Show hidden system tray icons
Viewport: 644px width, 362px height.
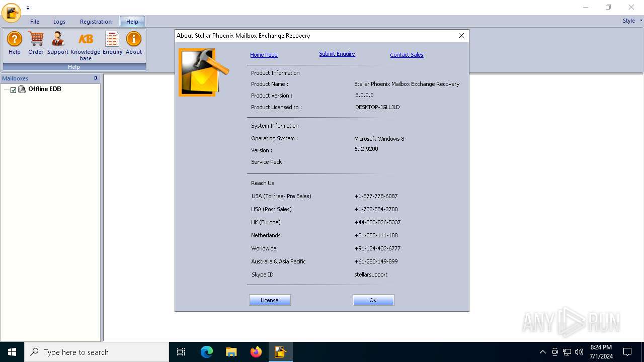542,352
